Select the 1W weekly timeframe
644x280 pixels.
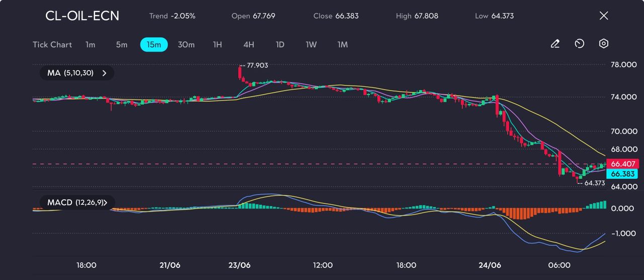pyautogui.click(x=311, y=45)
